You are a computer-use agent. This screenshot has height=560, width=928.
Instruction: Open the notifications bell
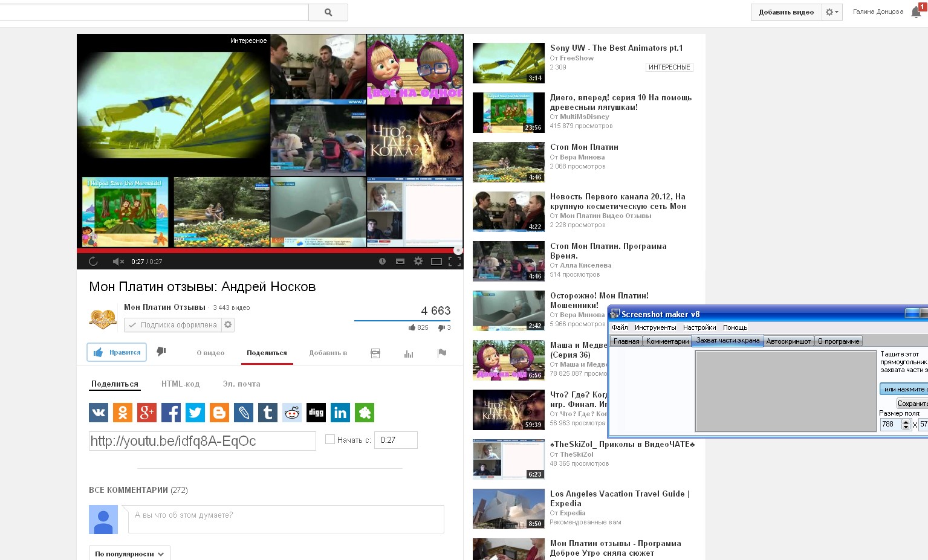(917, 11)
